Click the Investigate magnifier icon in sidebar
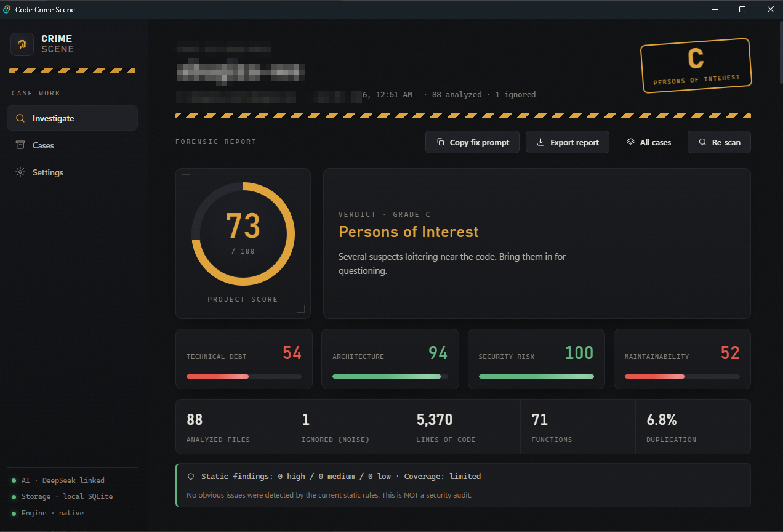The height and width of the screenshot is (532, 783). pyautogui.click(x=20, y=118)
